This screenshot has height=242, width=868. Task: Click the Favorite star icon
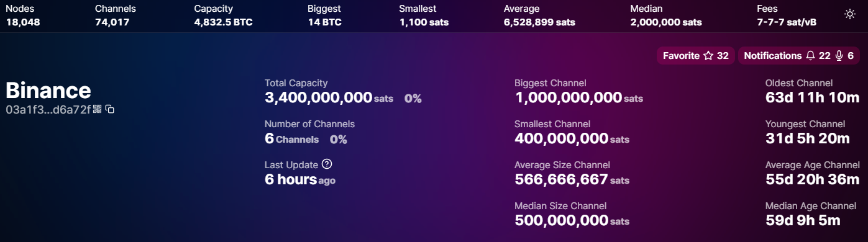708,56
